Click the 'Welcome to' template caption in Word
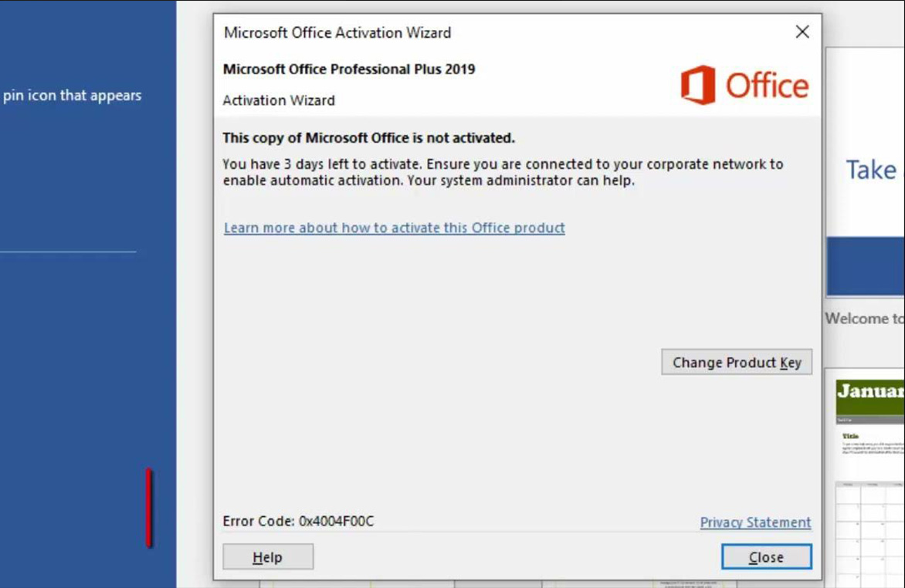This screenshot has width=905, height=588. point(864,319)
